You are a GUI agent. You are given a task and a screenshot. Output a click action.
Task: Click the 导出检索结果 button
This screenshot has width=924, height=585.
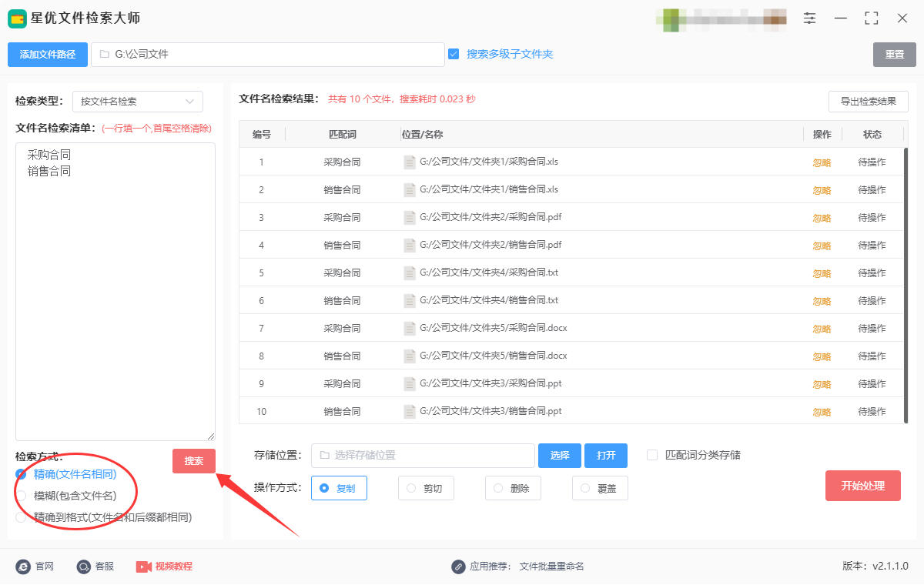point(869,102)
